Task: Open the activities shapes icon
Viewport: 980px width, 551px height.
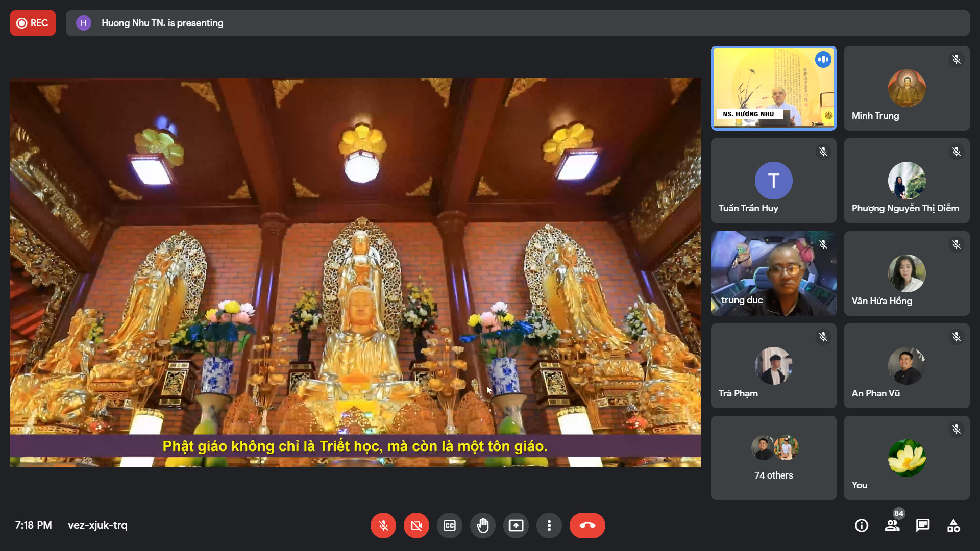Action: point(953,525)
